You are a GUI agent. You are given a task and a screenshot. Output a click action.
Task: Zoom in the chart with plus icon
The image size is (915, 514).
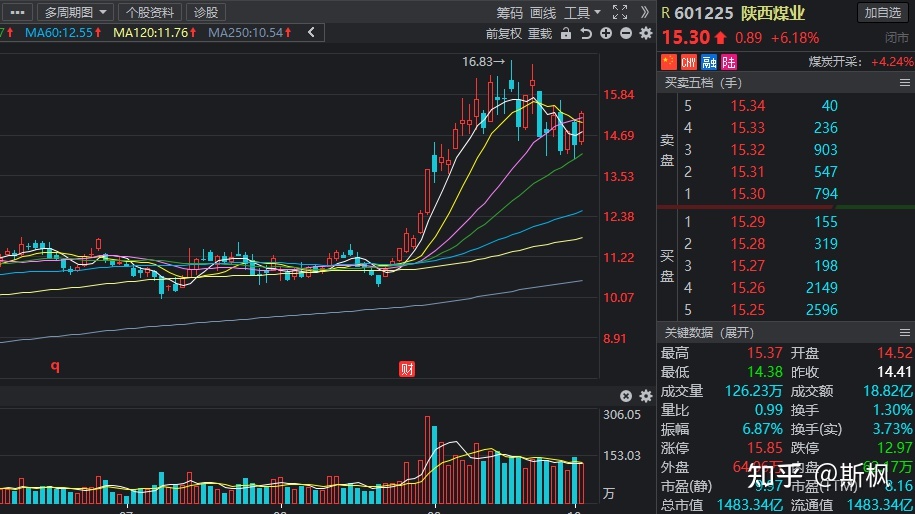click(606, 33)
